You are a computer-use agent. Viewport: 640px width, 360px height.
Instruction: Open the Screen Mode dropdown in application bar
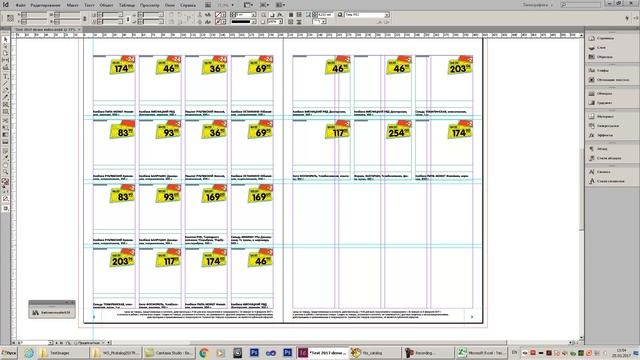pos(264,5)
